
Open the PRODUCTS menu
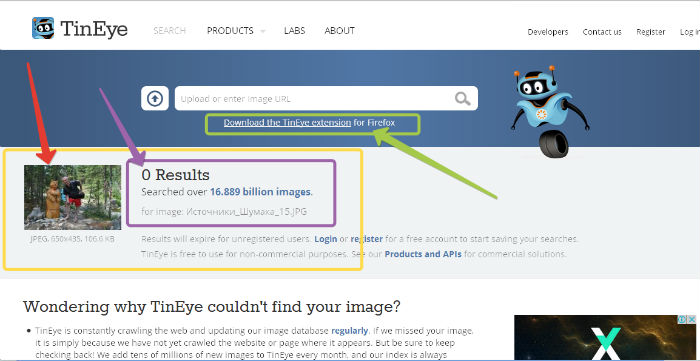pos(230,31)
